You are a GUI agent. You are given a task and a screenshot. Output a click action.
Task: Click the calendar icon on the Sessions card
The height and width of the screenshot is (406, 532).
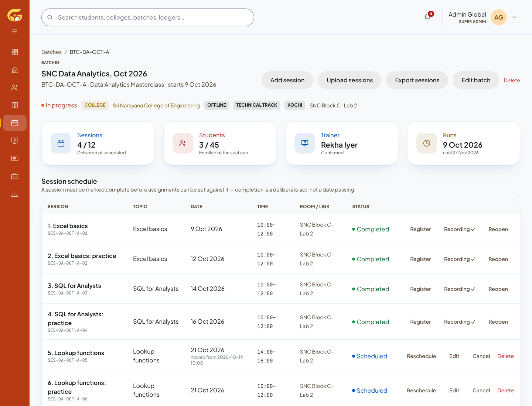tap(61, 143)
